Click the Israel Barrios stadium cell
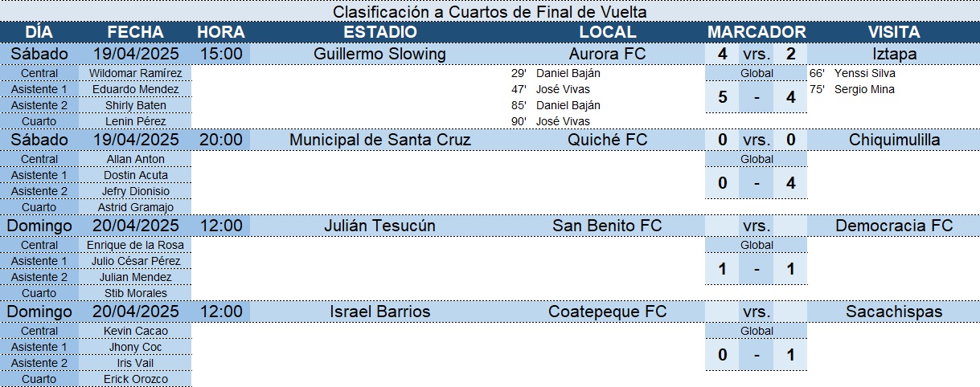This screenshot has height=387, width=980. [x=380, y=312]
